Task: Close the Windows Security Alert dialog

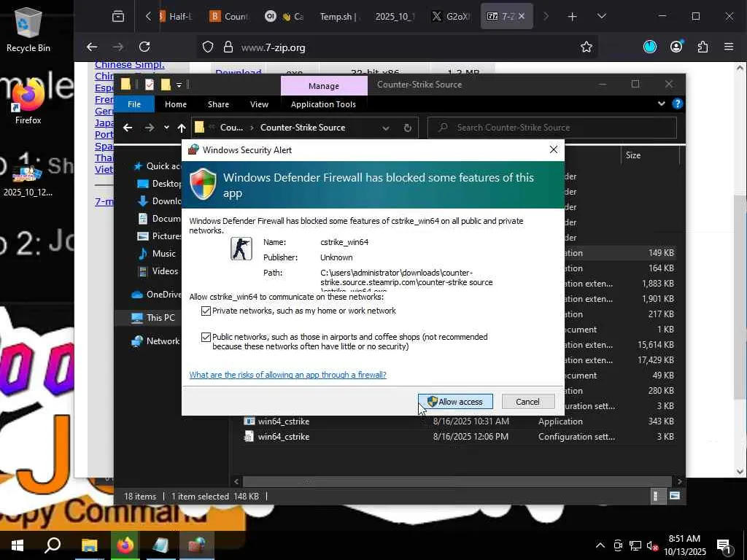Action: click(x=553, y=149)
